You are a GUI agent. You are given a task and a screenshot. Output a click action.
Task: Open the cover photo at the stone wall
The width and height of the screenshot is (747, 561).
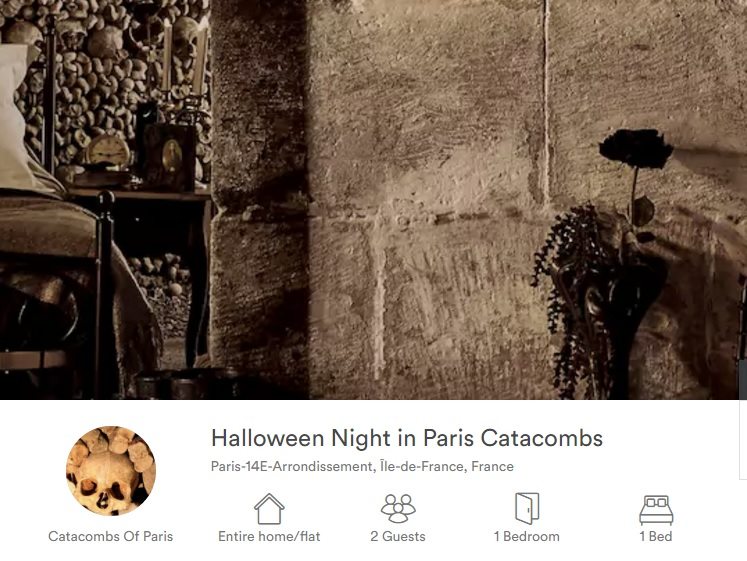429,200
